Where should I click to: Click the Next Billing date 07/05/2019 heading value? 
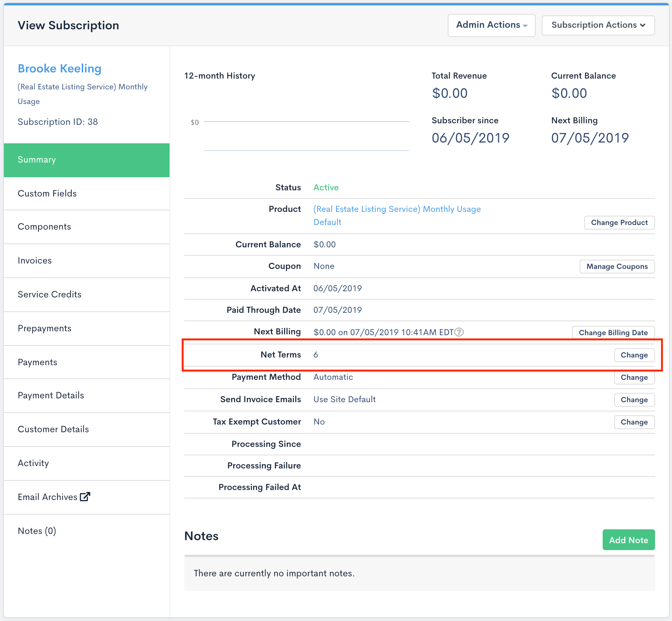point(590,138)
